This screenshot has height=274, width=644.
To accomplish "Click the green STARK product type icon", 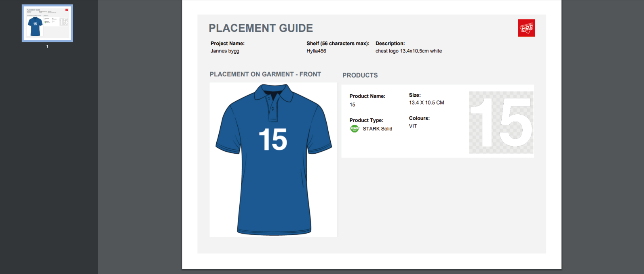I will (x=355, y=129).
